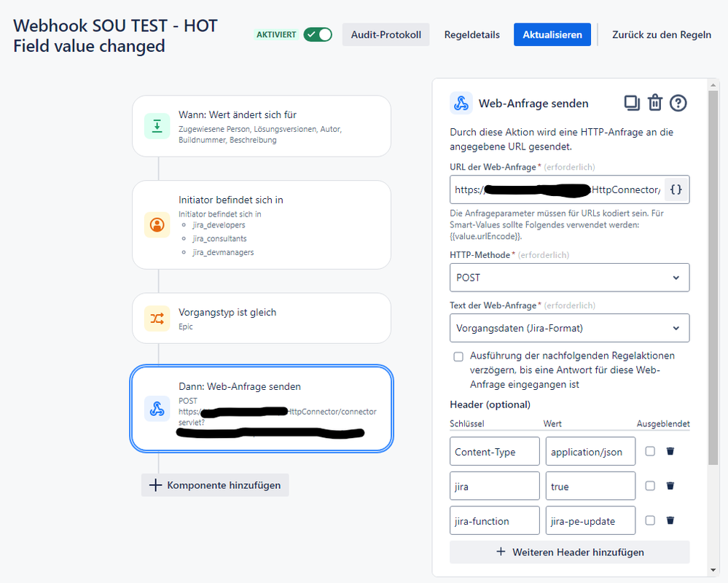Open help via the question mark icon
This screenshot has height=583, width=728.
point(678,103)
